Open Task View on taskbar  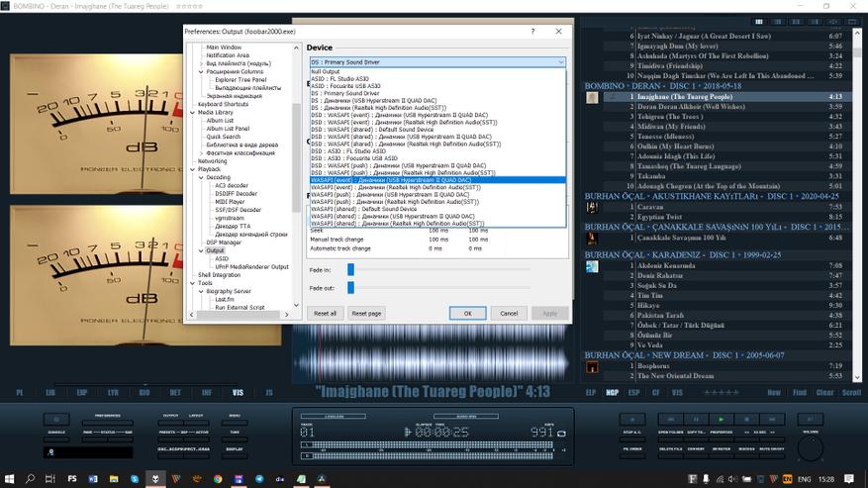(x=50, y=478)
